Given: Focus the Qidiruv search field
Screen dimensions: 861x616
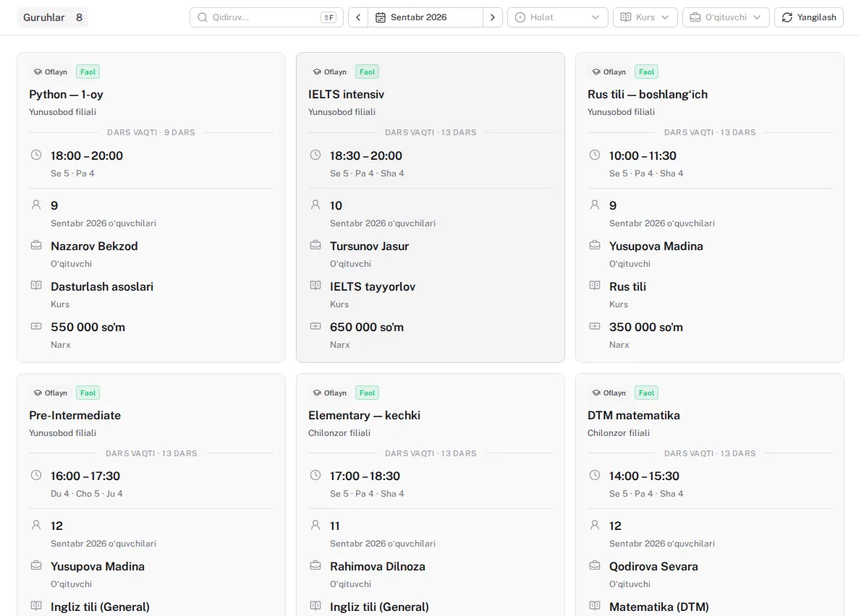Looking at the screenshot, I should pyautogui.click(x=266, y=17).
